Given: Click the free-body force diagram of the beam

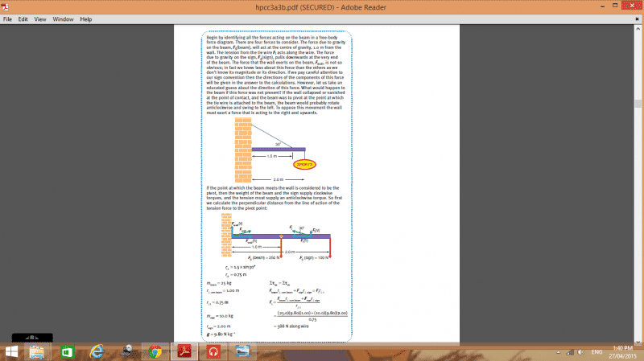Looking at the screenshot, I should [276, 237].
